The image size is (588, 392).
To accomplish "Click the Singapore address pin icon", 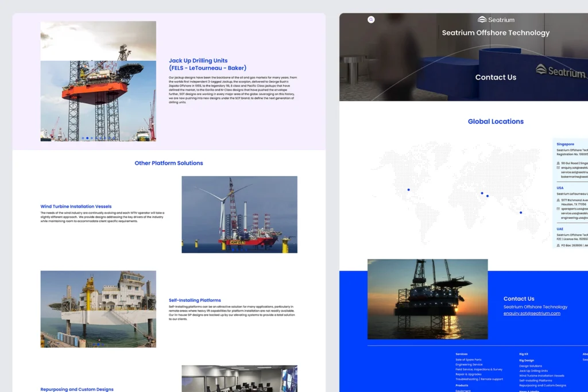I will (558, 163).
